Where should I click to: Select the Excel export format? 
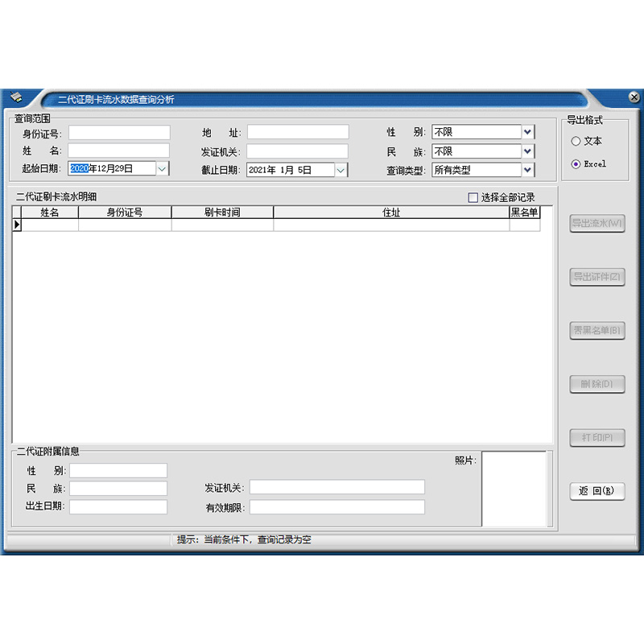576,164
